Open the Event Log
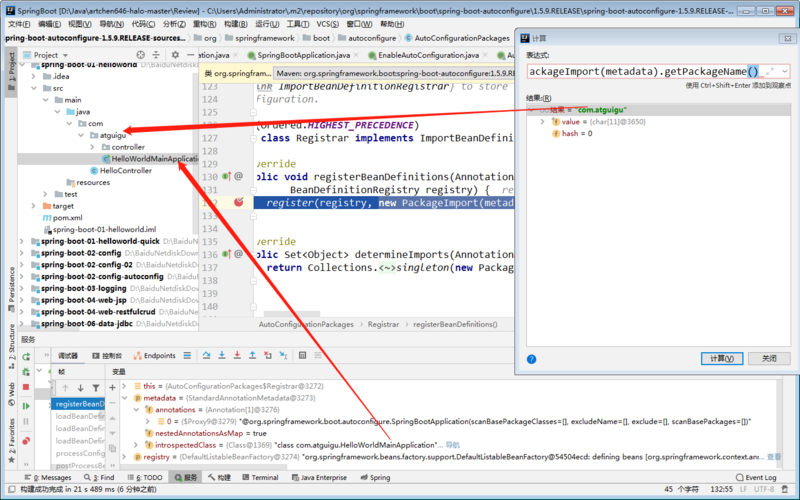This screenshot has width=800, height=500. pyautogui.click(x=756, y=478)
